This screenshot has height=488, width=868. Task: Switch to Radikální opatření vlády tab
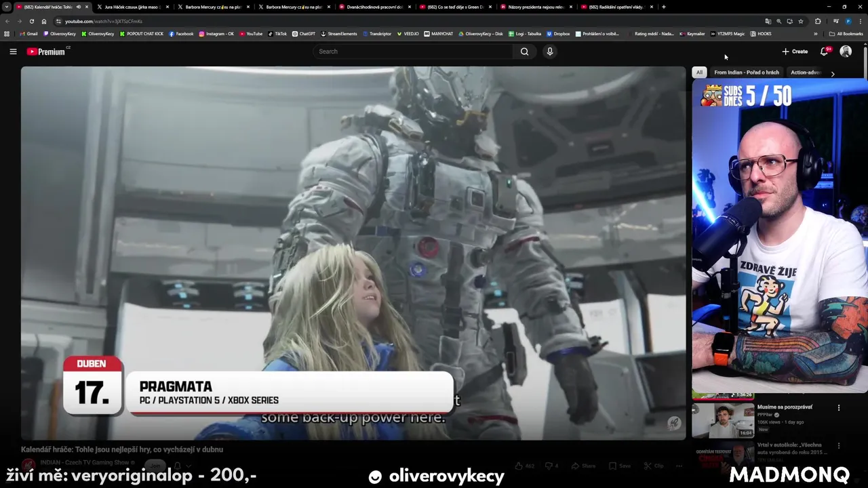click(616, 7)
